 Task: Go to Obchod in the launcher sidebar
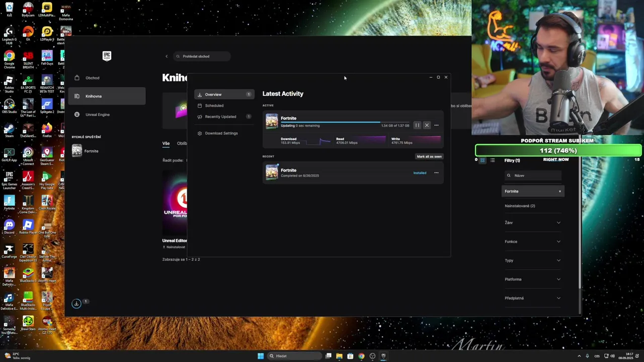pos(107,78)
